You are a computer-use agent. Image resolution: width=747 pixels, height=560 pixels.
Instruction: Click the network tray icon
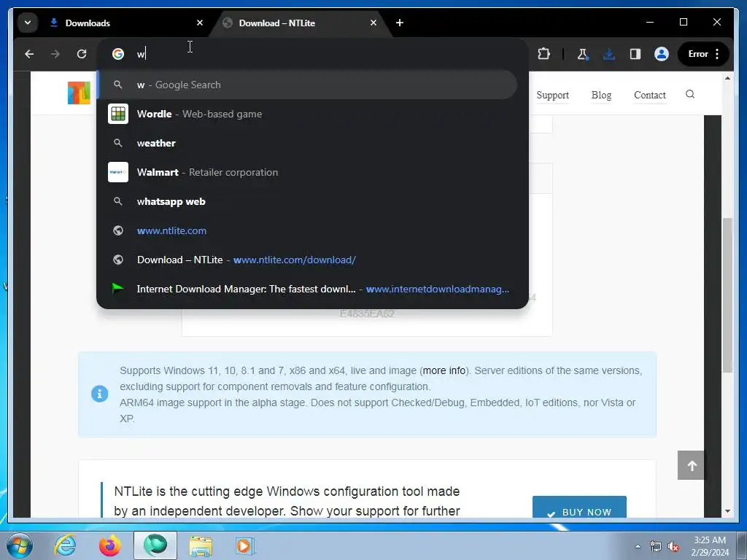tap(656, 546)
